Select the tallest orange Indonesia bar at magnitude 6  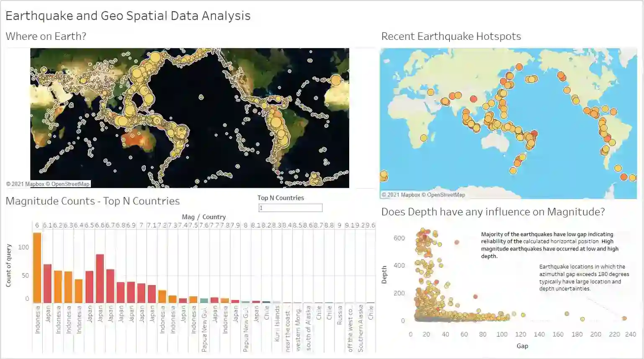(x=37, y=268)
